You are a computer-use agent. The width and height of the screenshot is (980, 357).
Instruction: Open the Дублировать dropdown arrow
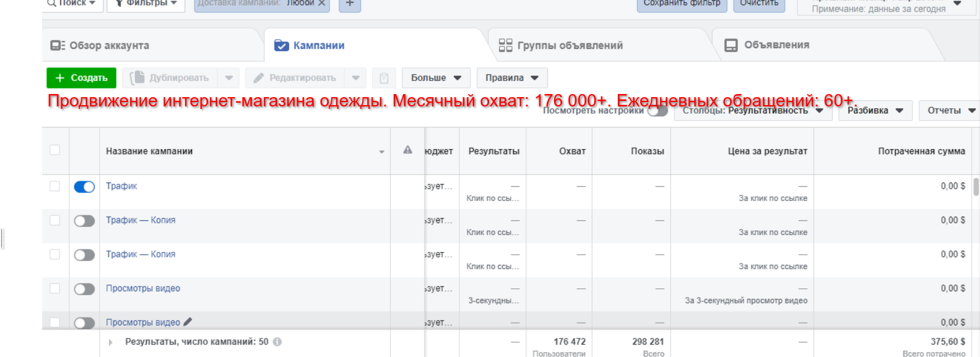[229, 78]
